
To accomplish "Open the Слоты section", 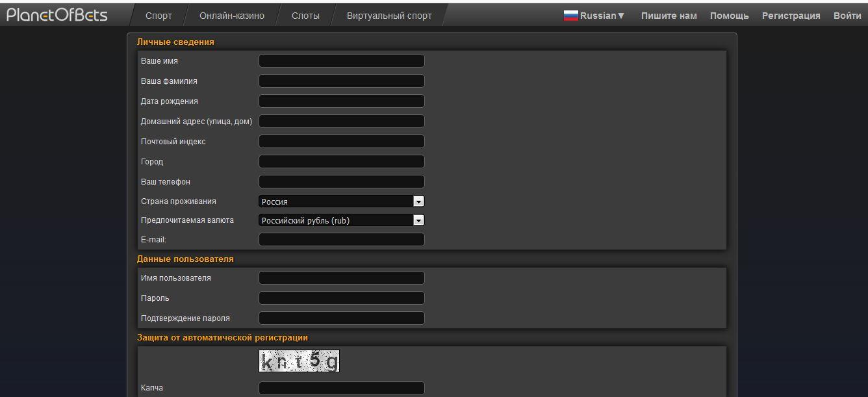I will click(x=305, y=15).
